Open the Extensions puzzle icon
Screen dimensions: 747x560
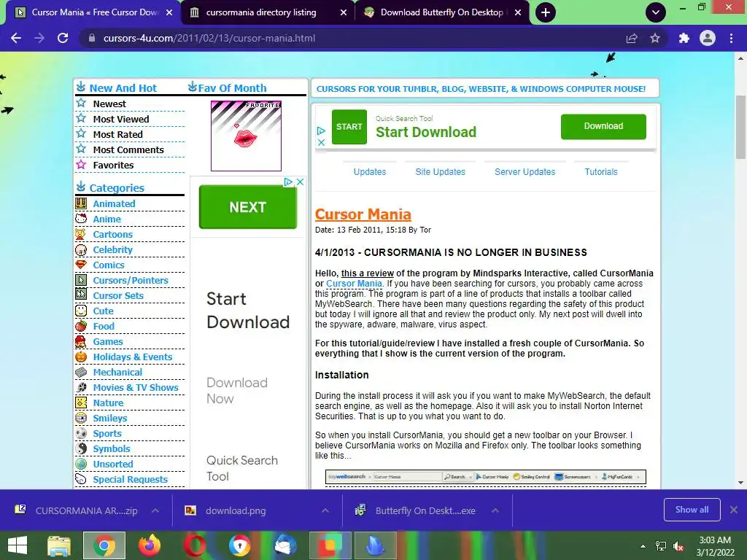pyautogui.click(x=684, y=38)
